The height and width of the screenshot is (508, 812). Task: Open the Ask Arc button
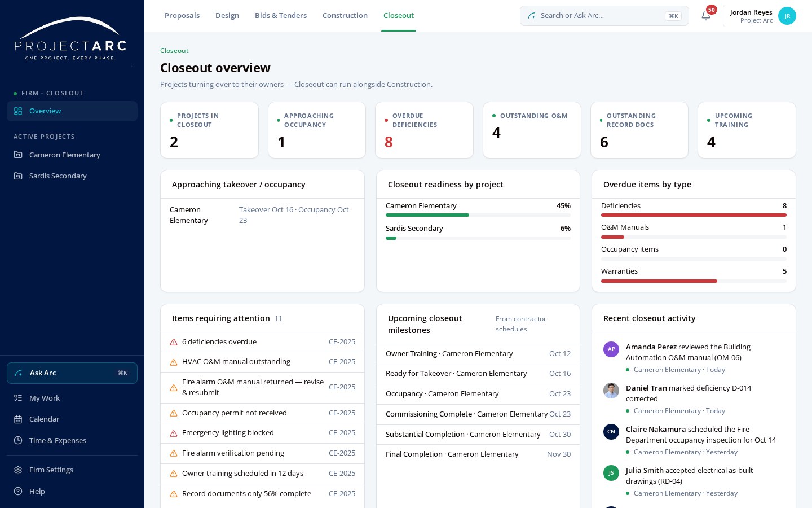(x=72, y=373)
